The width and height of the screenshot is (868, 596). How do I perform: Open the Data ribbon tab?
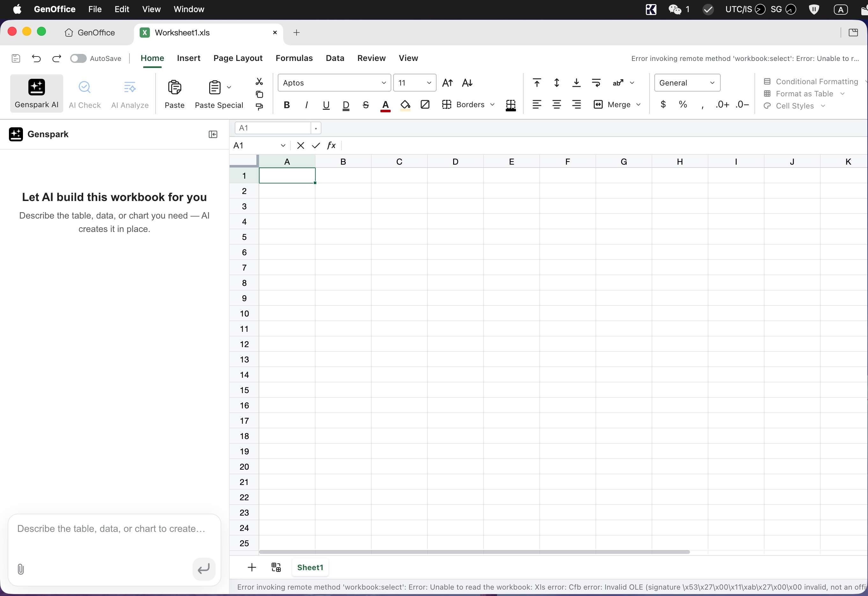click(x=335, y=58)
